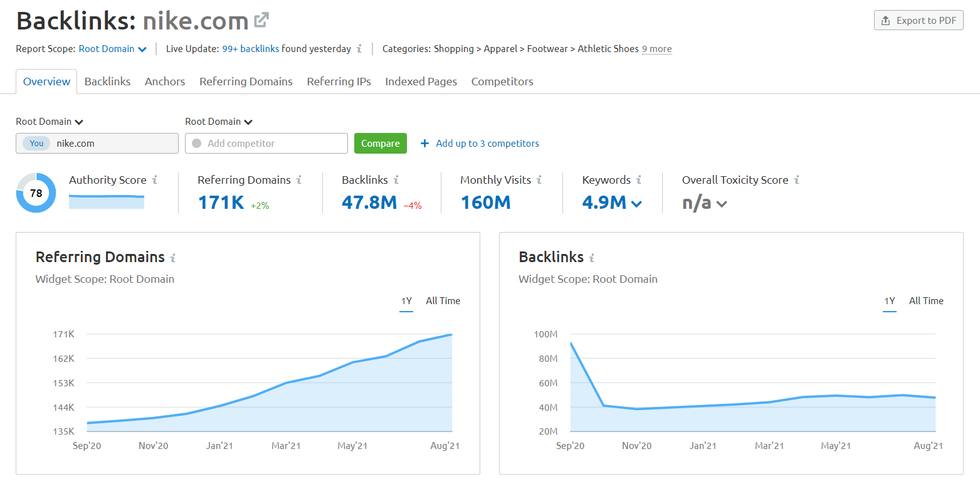Click info icon next to Overall Toxicity Score
The image size is (980, 486).
[797, 180]
